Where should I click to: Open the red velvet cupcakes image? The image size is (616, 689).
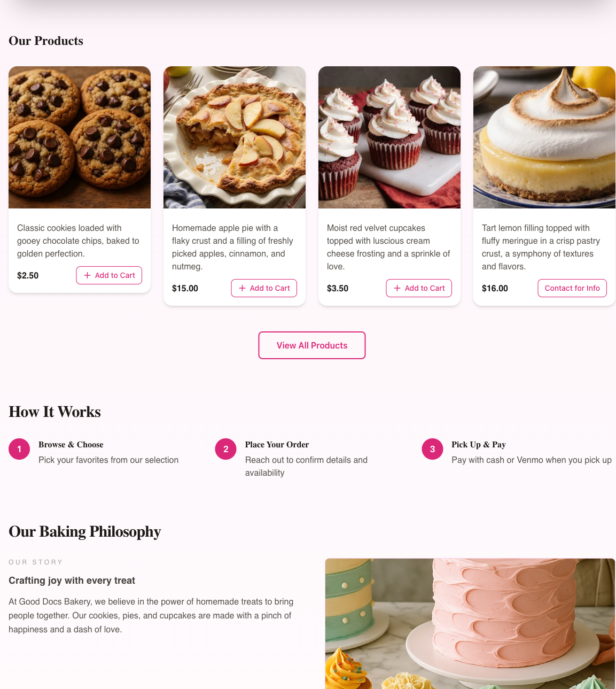(389, 137)
